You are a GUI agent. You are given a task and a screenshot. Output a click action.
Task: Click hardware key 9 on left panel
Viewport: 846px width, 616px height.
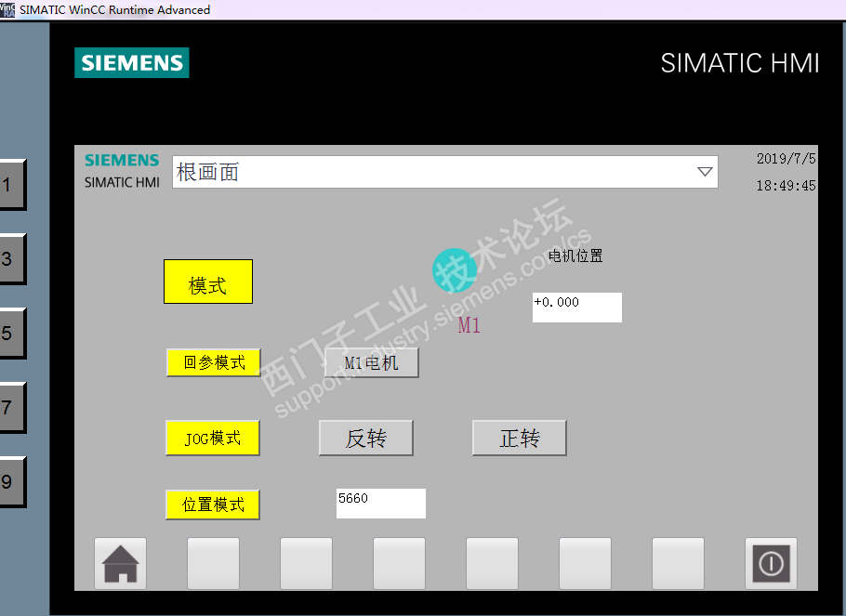[12, 482]
